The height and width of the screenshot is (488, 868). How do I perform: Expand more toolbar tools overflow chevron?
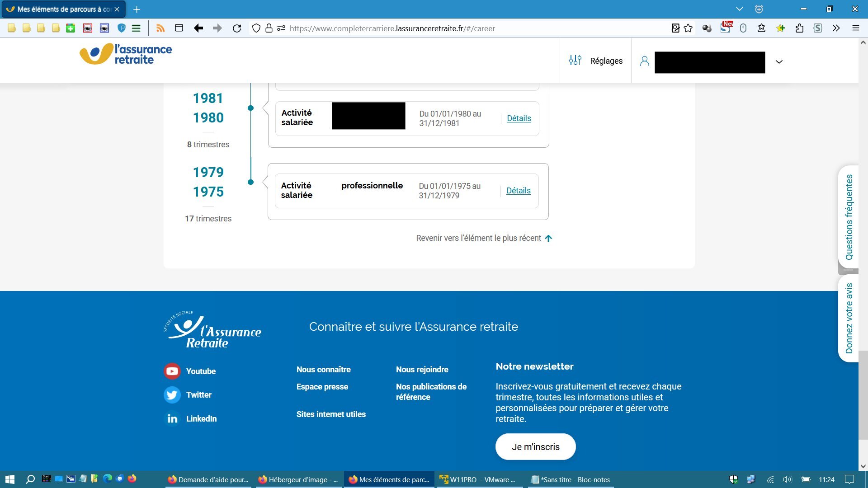click(x=836, y=28)
